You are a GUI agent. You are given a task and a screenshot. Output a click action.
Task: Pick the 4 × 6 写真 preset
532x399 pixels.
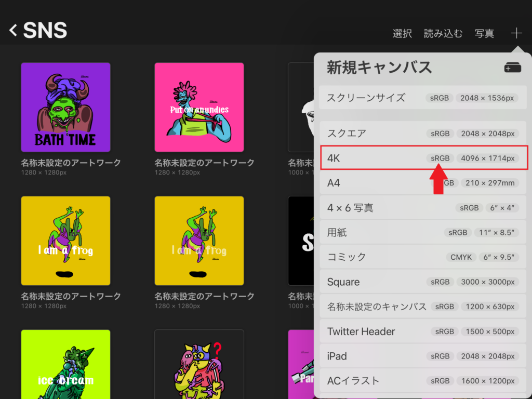tap(423, 208)
